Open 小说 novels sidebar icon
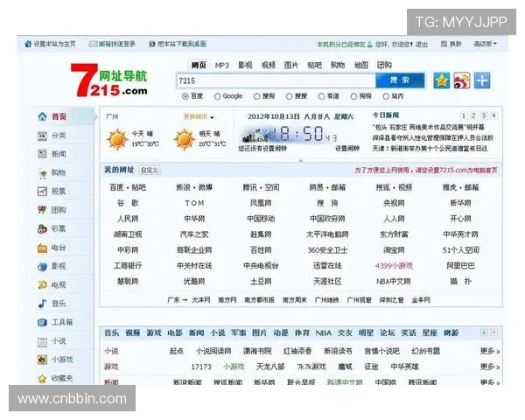This screenshot has height=420, width=525. 42,341
